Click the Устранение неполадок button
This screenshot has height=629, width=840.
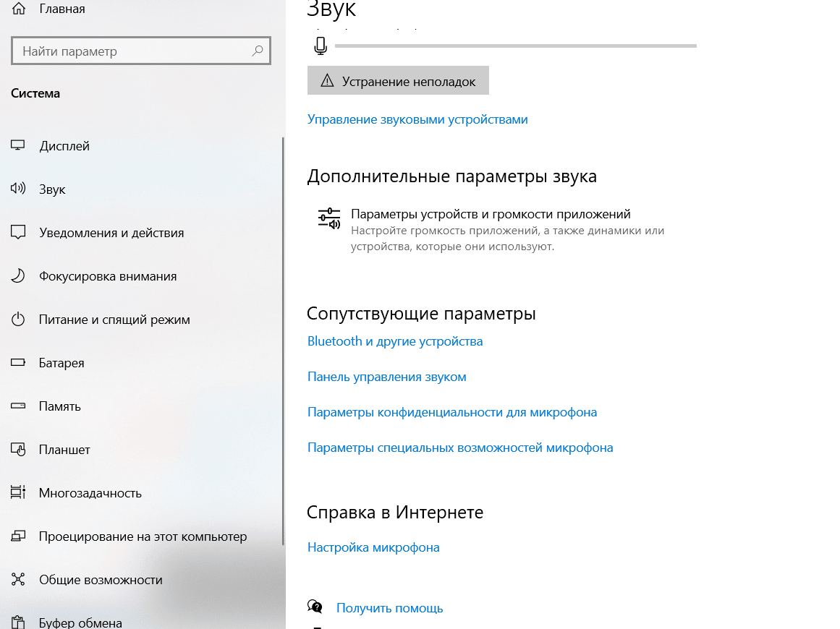pyautogui.click(x=398, y=80)
